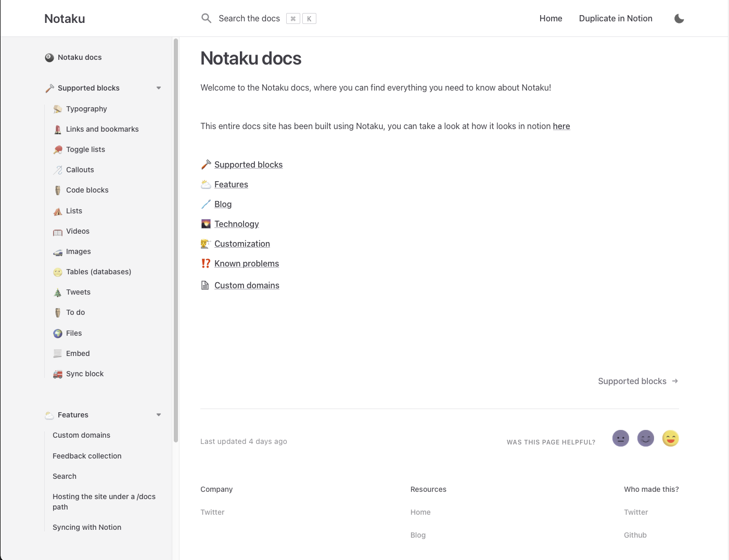The width and height of the screenshot is (729, 560).
Task: Open Blog under Resources footer
Action: [x=418, y=535]
